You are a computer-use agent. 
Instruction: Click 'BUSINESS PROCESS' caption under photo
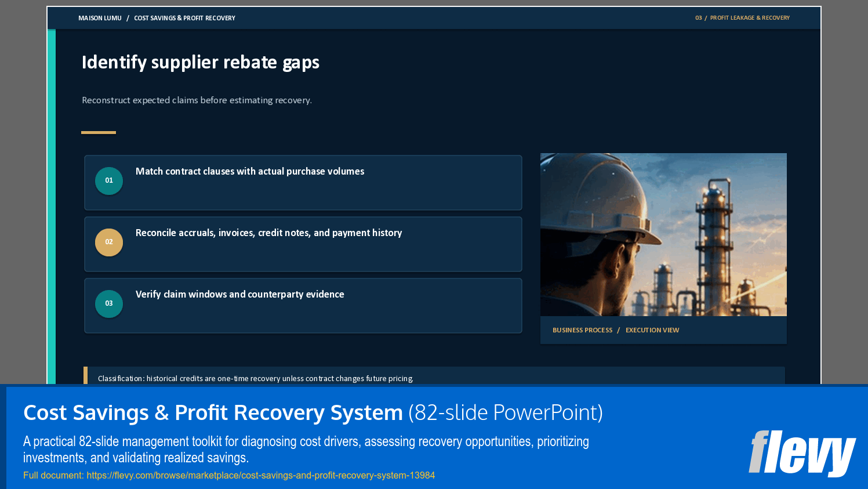point(582,330)
